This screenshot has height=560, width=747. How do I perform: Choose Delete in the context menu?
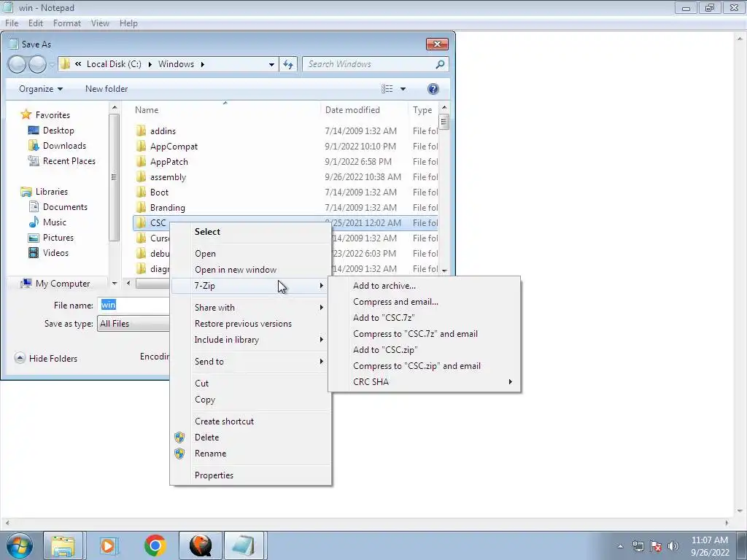[251, 437]
